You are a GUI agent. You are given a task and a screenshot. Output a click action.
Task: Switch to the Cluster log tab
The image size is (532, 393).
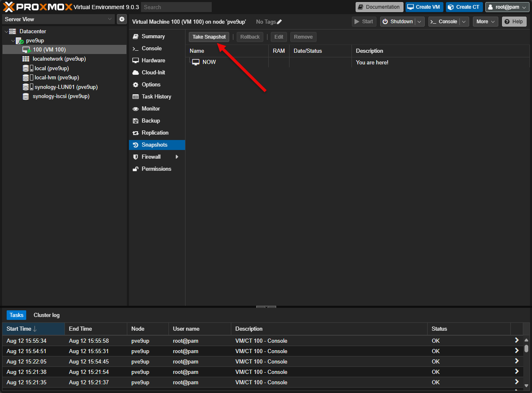pyautogui.click(x=46, y=315)
